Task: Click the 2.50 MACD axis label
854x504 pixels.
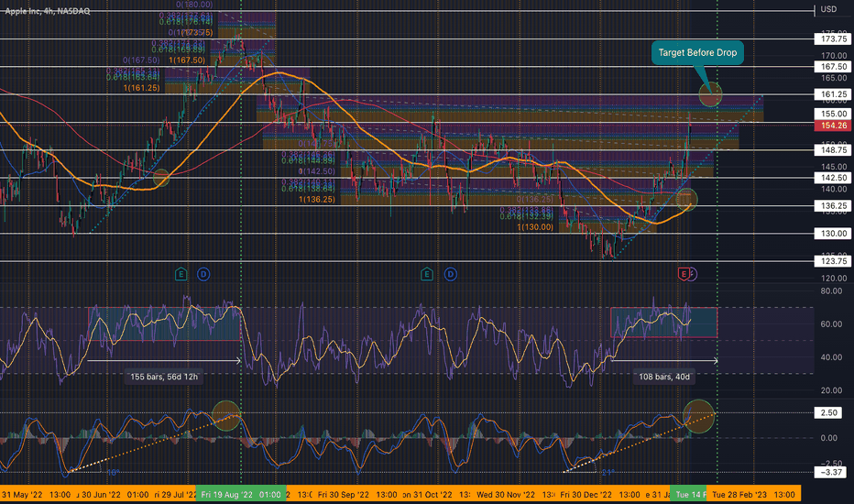Action: point(829,412)
